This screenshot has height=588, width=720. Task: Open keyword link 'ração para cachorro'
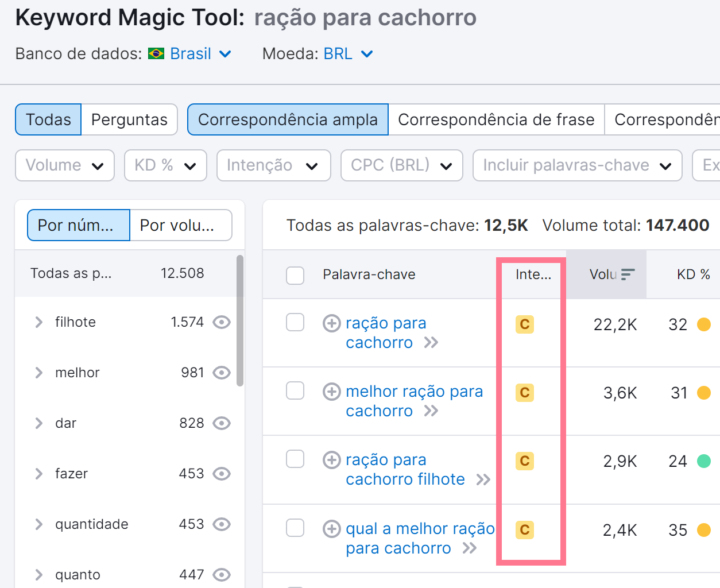click(x=386, y=333)
